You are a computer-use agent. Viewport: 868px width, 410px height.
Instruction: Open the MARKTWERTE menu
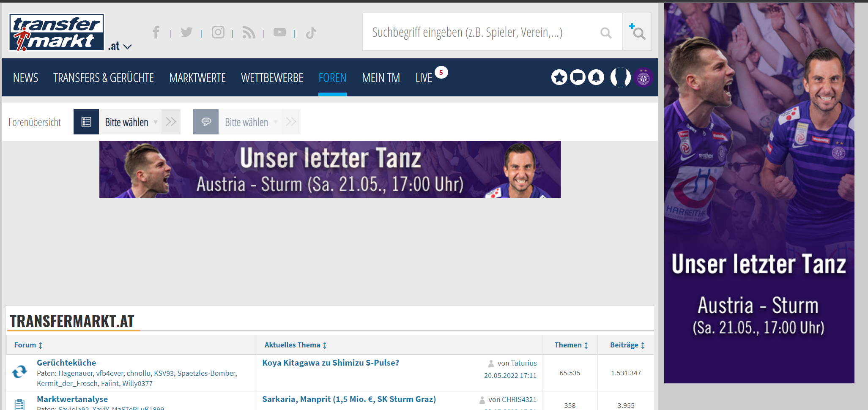[197, 78]
